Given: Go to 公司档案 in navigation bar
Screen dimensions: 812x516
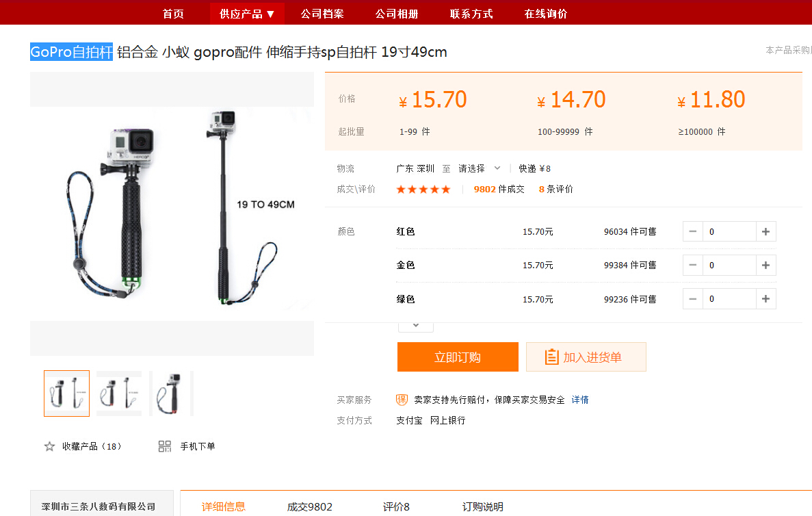Looking at the screenshot, I should pyautogui.click(x=322, y=14).
